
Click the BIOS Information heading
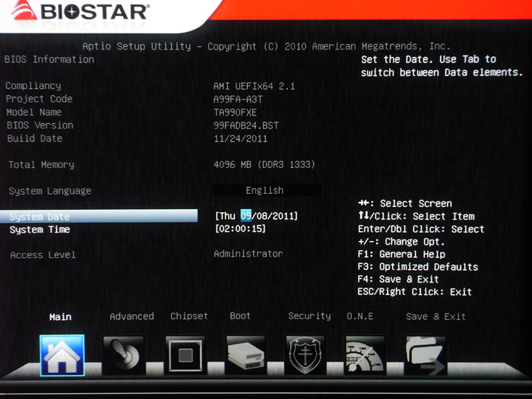[49, 59]
